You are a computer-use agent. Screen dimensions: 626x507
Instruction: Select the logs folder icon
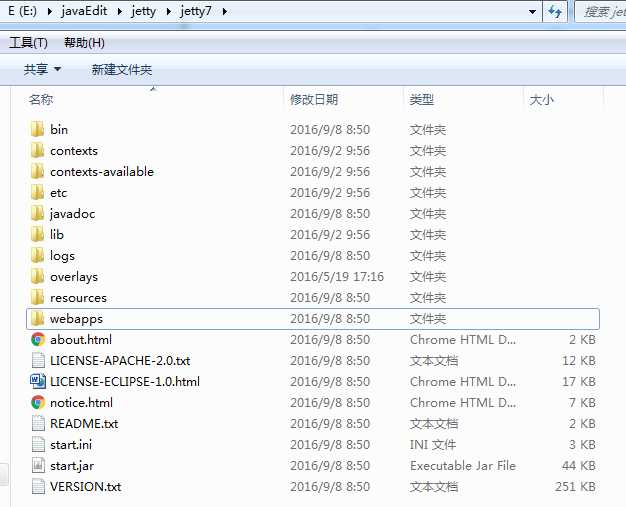pos(38,255)
